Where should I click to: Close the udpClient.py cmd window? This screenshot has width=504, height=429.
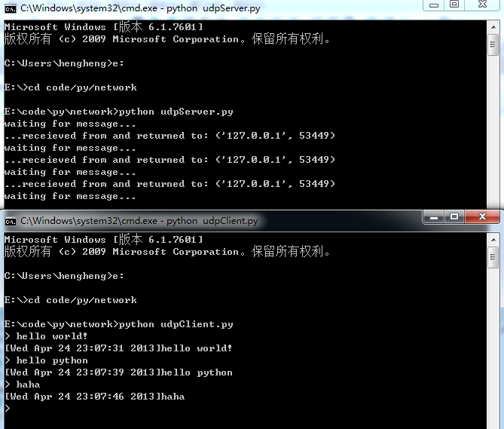coord(482,216)
